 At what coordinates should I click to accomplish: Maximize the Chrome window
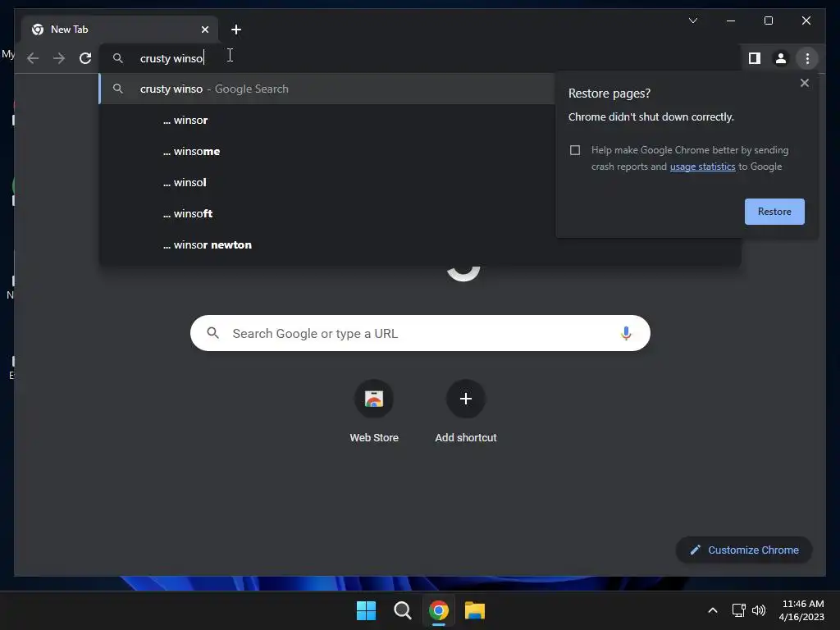point(768,21)
